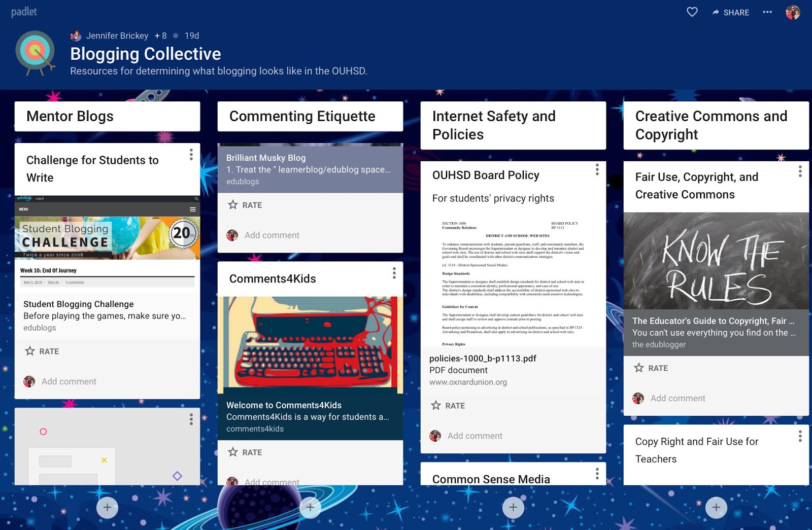Open the Comments4Kids typewriter image
Viewport: 812px width, 530px height.
coord(310,345)
